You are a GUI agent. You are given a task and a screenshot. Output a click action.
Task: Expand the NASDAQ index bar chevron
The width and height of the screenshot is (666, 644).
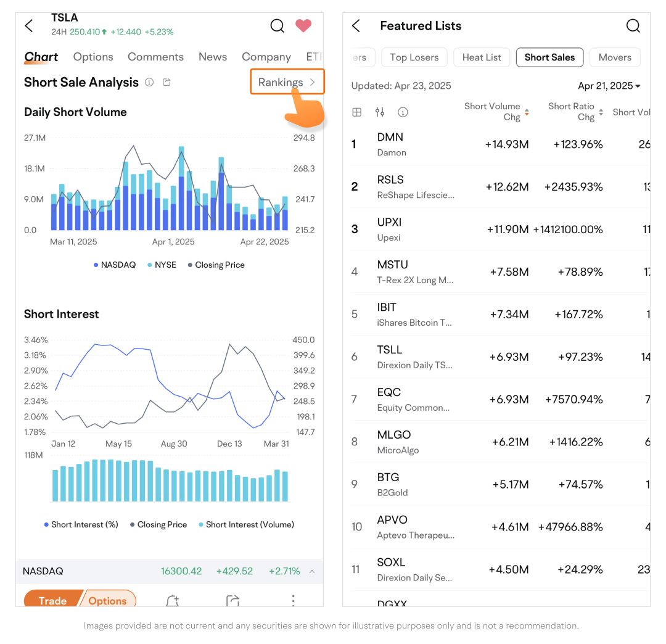click(x=312, y=572)
